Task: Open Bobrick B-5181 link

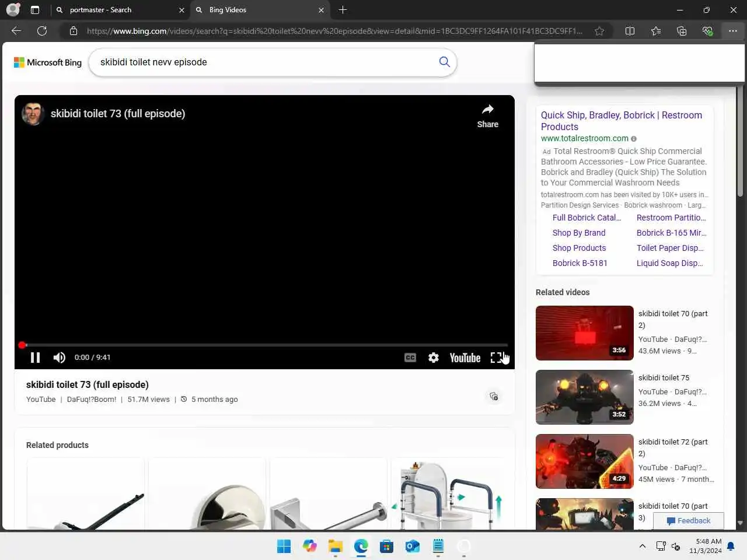Action: pos(580,263)
